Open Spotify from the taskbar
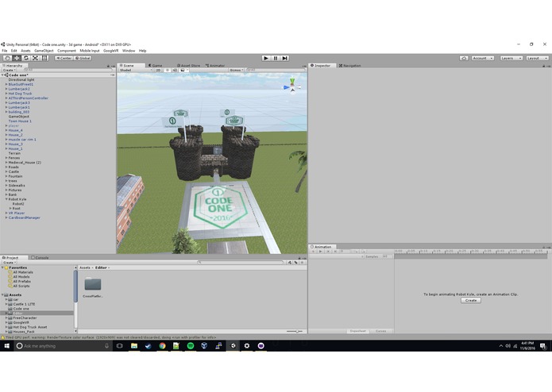This screenshot has height=392, width=552. pos(191,346)
